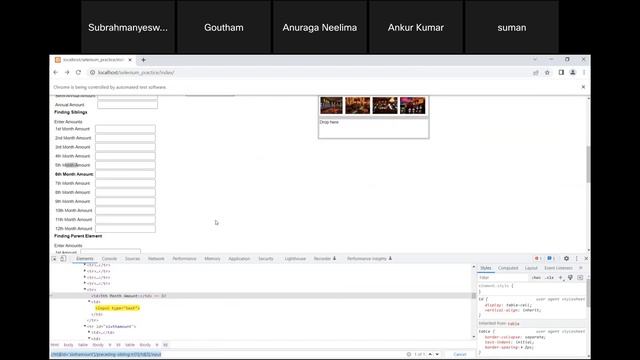The height and width of the screenshot is (360, 640).
Task: Open the Performance tab
Action: [x=184, y=259]
